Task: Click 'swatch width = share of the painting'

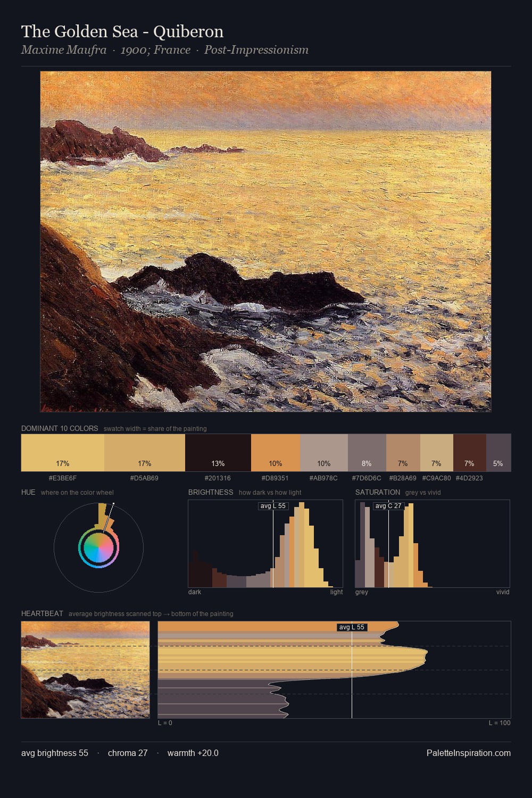Action: (x=155, y=429)
